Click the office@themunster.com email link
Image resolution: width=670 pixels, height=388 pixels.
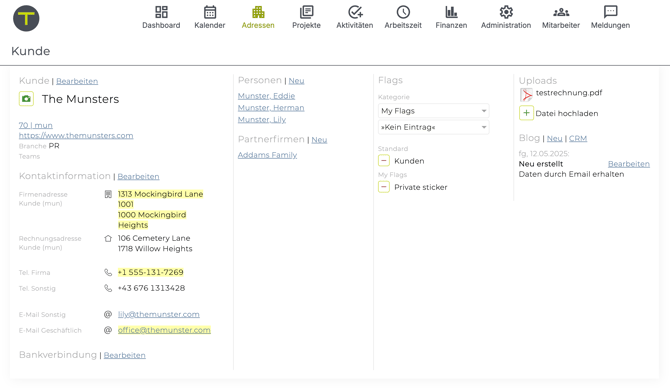[x=164, y=330]
